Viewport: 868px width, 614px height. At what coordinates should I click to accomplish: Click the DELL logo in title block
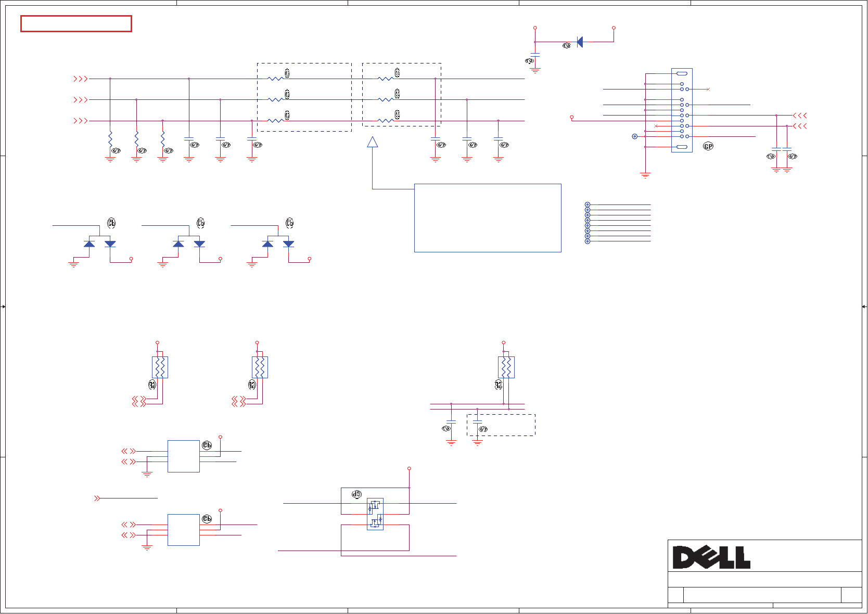[x=711, y=557]
